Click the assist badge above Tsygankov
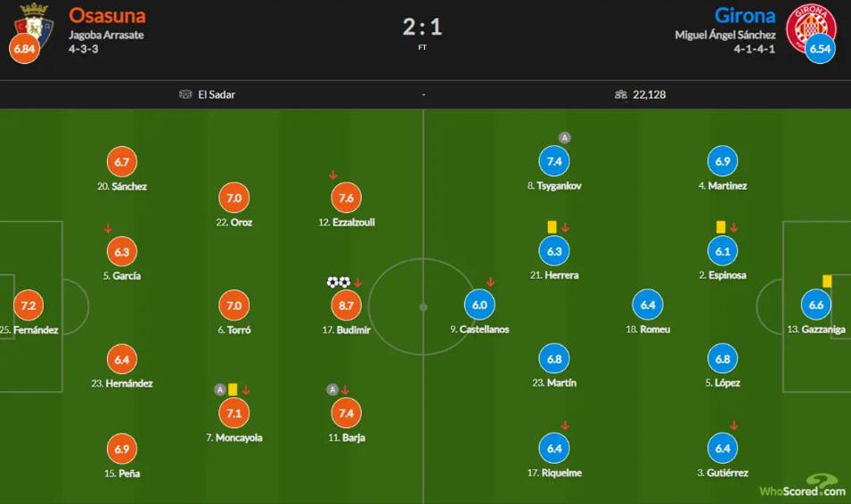 [564, 137]
